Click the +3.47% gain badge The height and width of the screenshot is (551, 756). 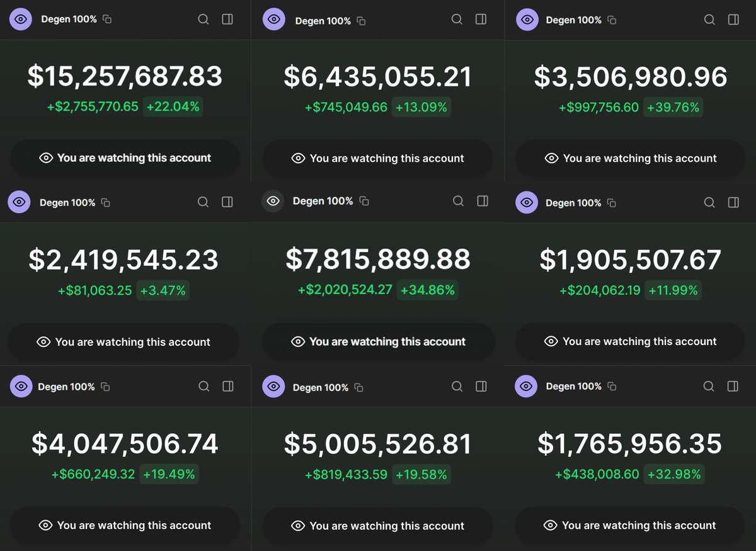click(x=163, y=291)
